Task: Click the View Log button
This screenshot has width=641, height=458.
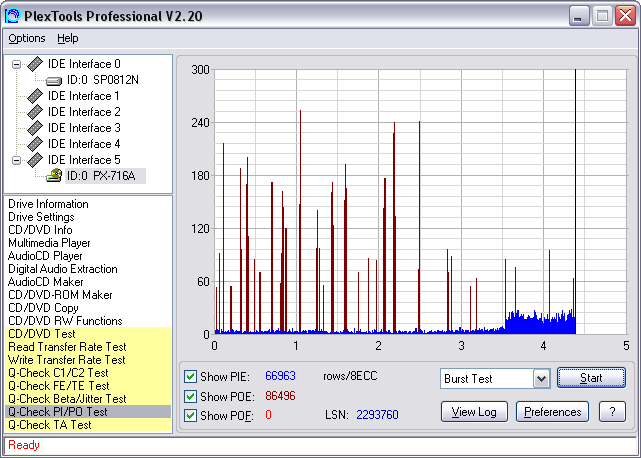Action: click(474, 412)
